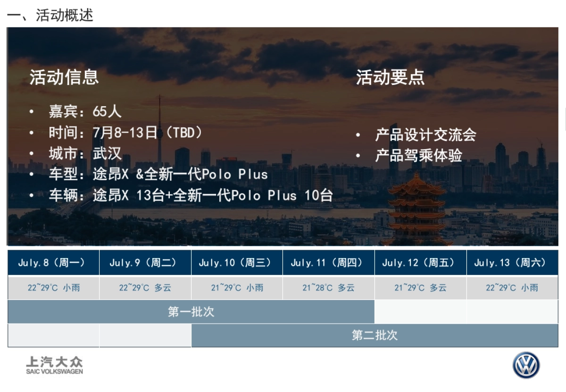Expand the July.8（周一）column header
This screenshot has height=392, width=566.
(53, 263)
